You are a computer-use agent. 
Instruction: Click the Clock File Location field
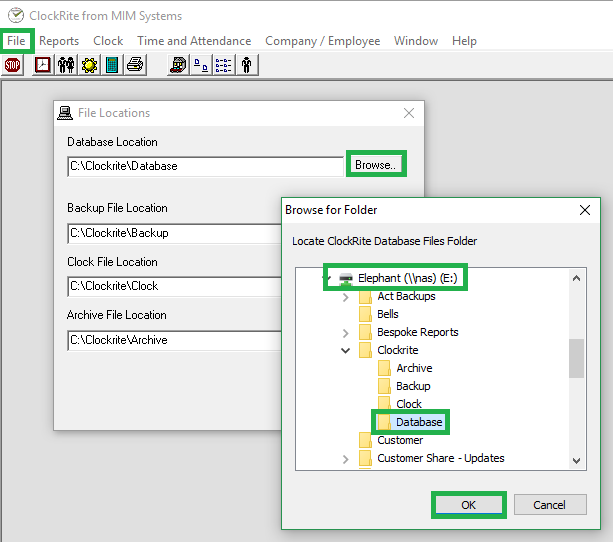pos(174,286)
